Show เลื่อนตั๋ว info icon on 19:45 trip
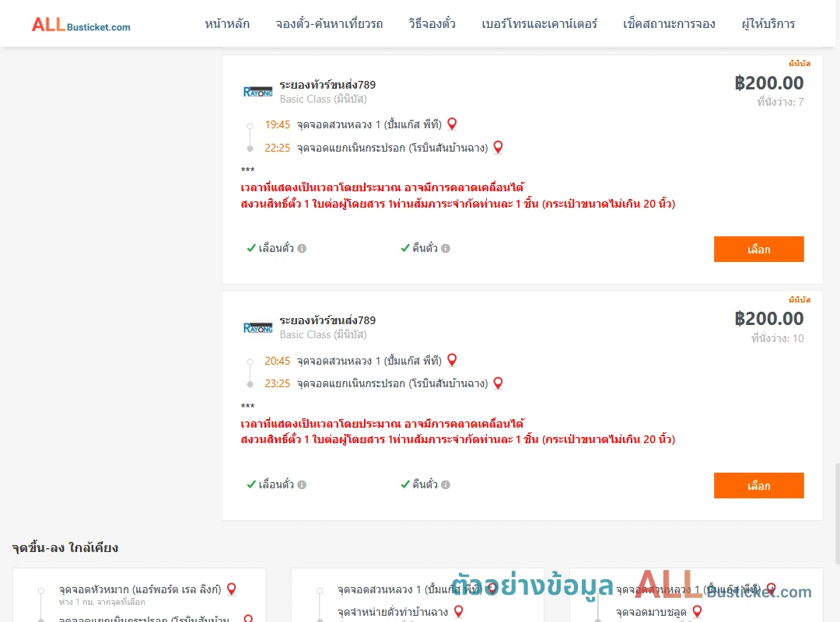This screenshot has height=622, width=840. tap(302, 248)
